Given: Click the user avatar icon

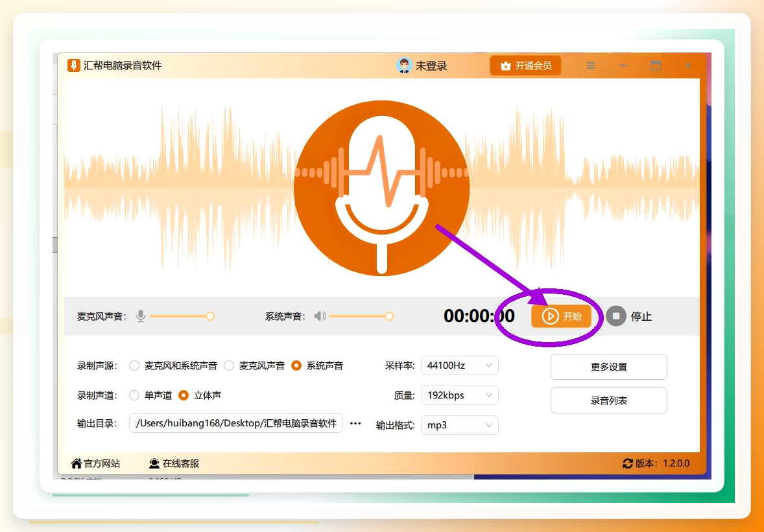Looking at the screenshot, I should (x=404, y=65).
